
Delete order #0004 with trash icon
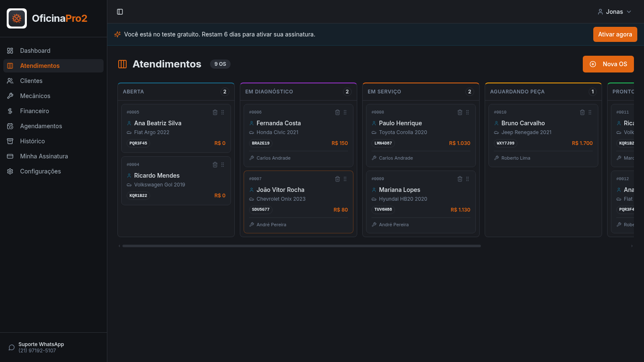pyautogui.click(x=215, y=165)
